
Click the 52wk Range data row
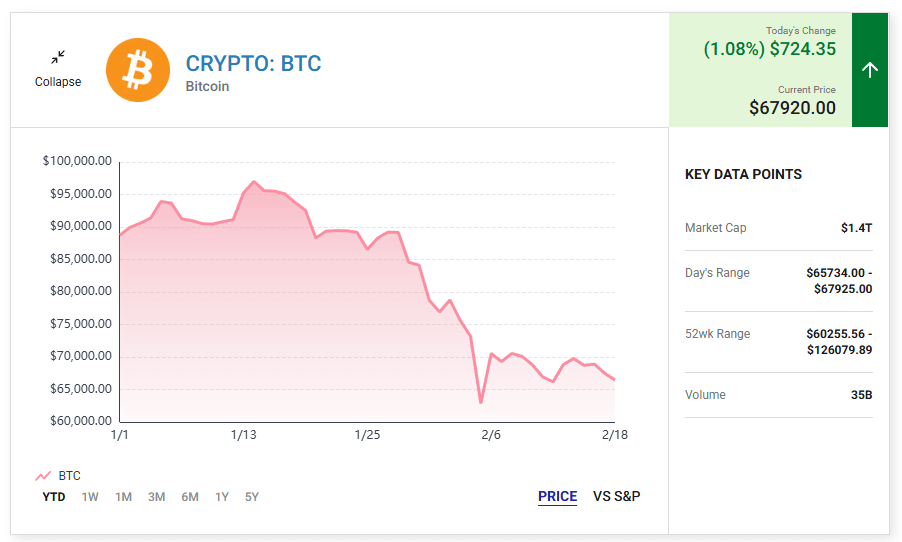pyautogui.click(x=778, y=342)
